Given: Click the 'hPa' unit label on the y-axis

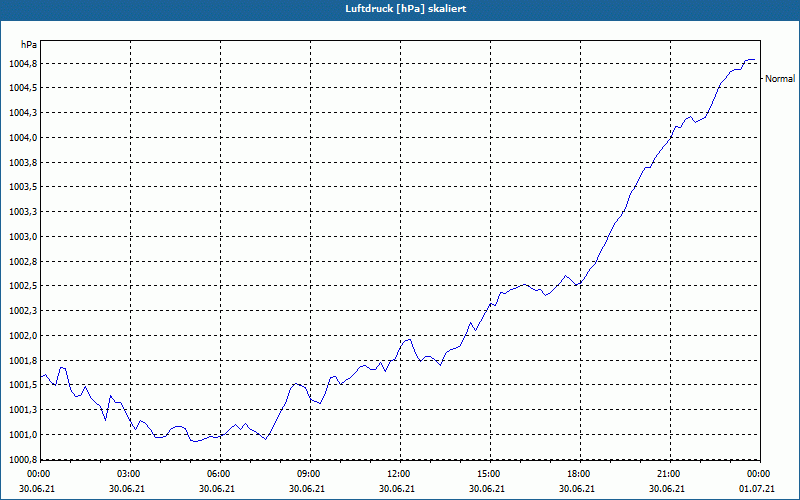Looking at the screenshot, I should tap(29, 45).
